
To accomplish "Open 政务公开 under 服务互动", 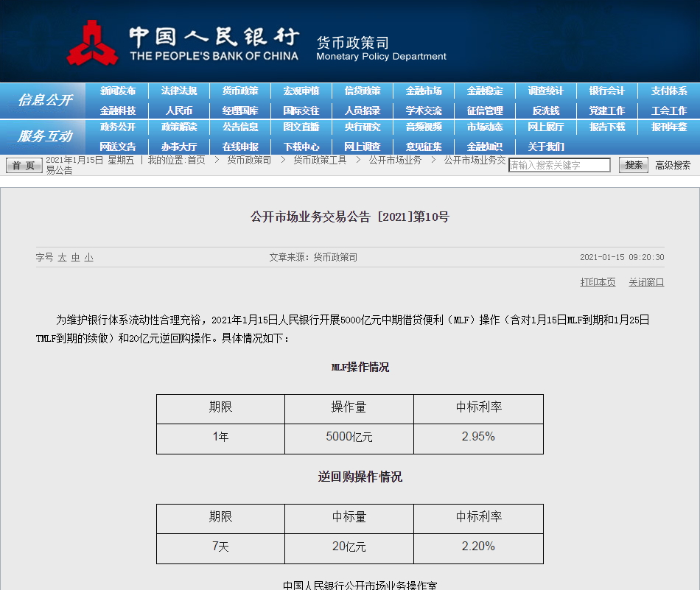I will (117, 127).
